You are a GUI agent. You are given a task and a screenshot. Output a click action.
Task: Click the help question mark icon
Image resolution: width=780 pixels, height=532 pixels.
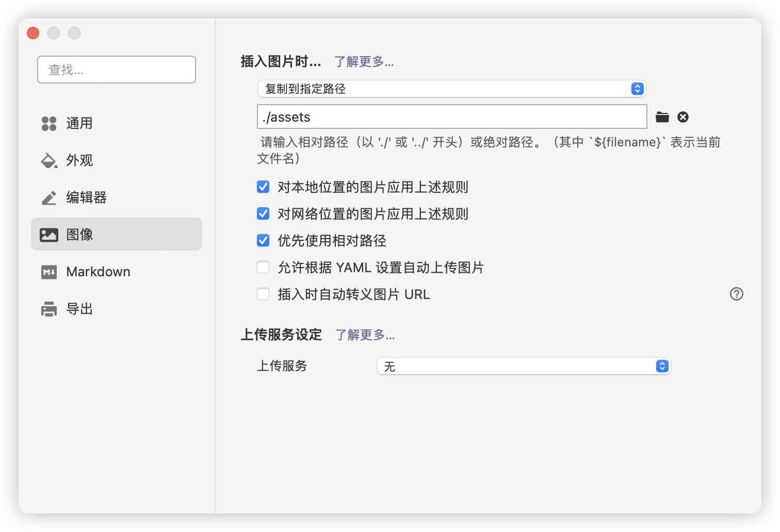[x=736, y=294]
